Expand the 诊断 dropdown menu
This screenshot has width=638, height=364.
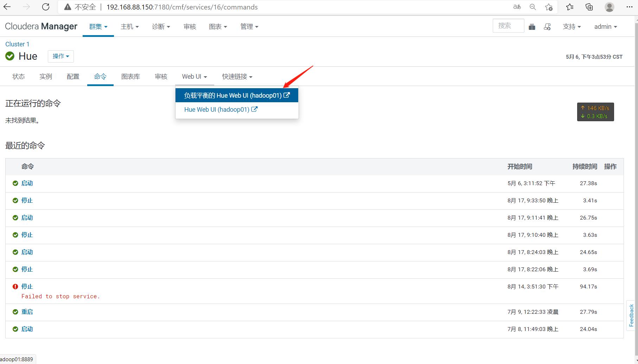[161, 27]
